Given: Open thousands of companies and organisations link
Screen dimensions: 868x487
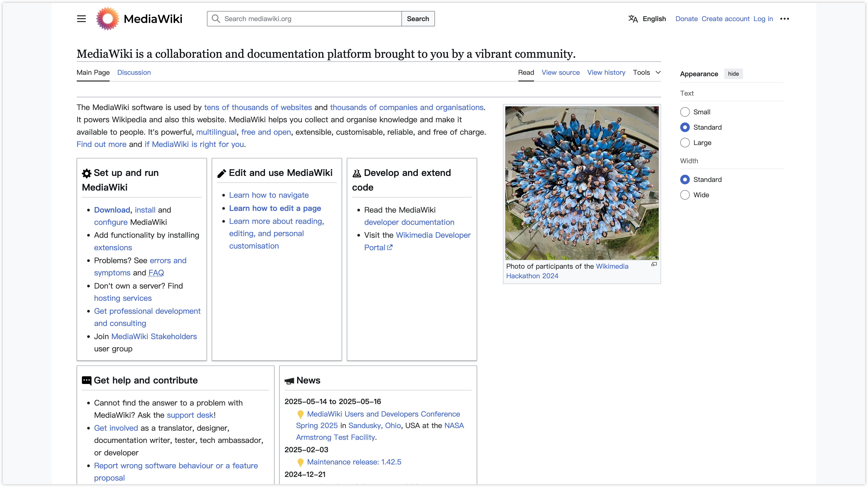Looking at the screenshot, I should (x=407, y=107).
